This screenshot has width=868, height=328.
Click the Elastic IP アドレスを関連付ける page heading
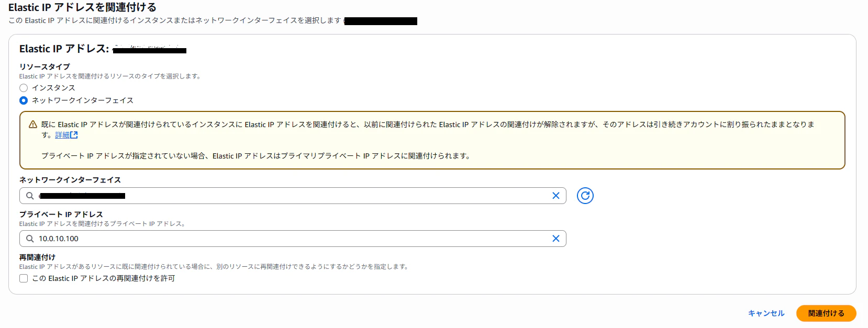click(82, 7)
